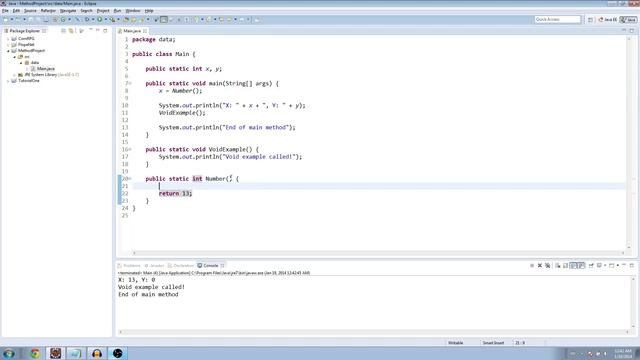Click Display Selected Console icon

tap(599, 266)
